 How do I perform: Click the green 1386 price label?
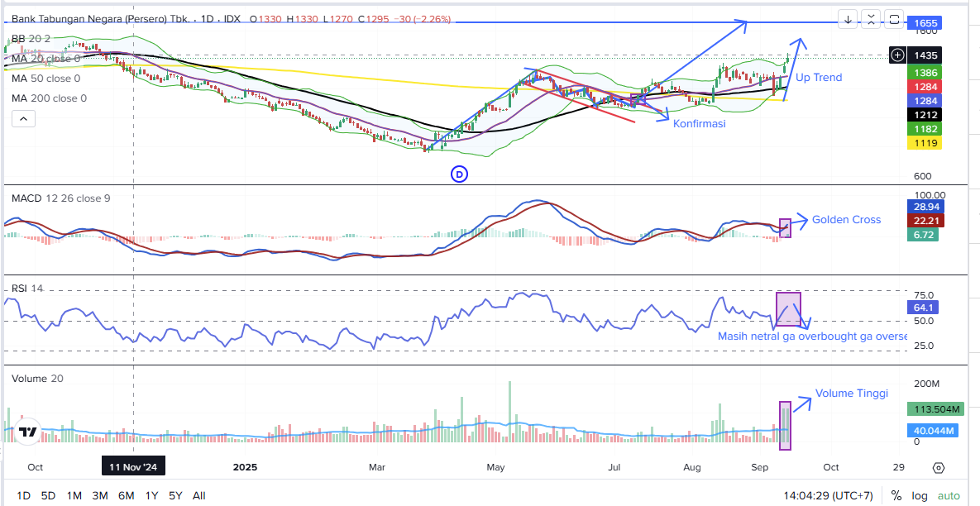coord(925,73)
